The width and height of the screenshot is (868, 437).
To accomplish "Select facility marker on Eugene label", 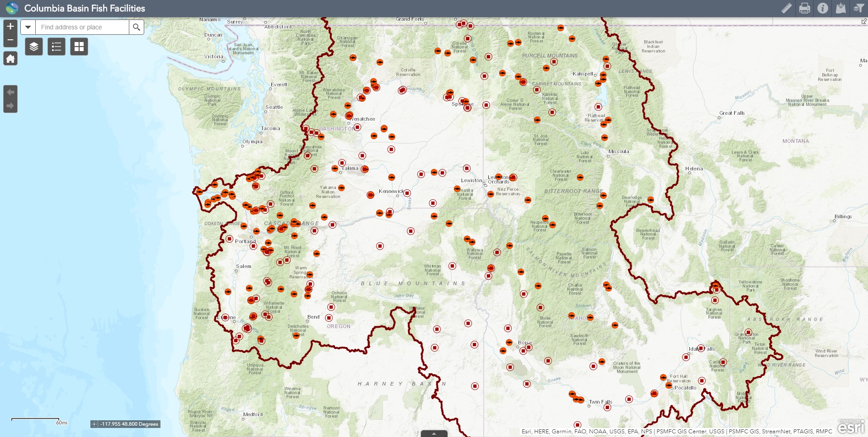I will coord(225,317).
